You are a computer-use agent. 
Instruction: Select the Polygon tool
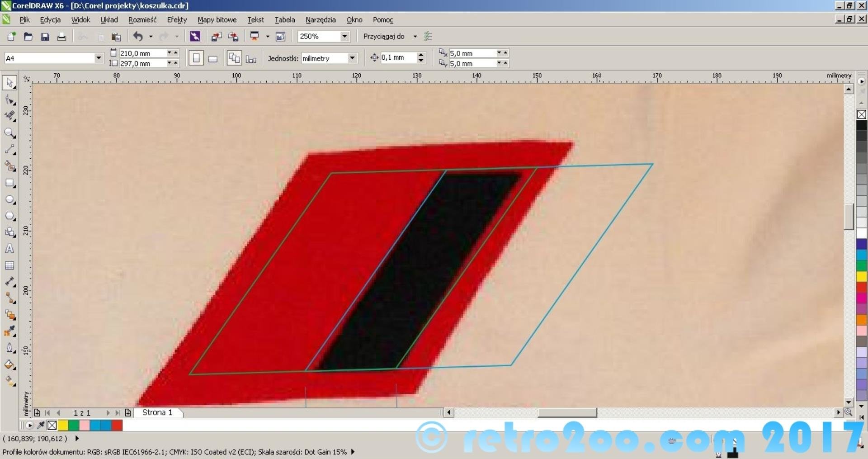(9, 216)
